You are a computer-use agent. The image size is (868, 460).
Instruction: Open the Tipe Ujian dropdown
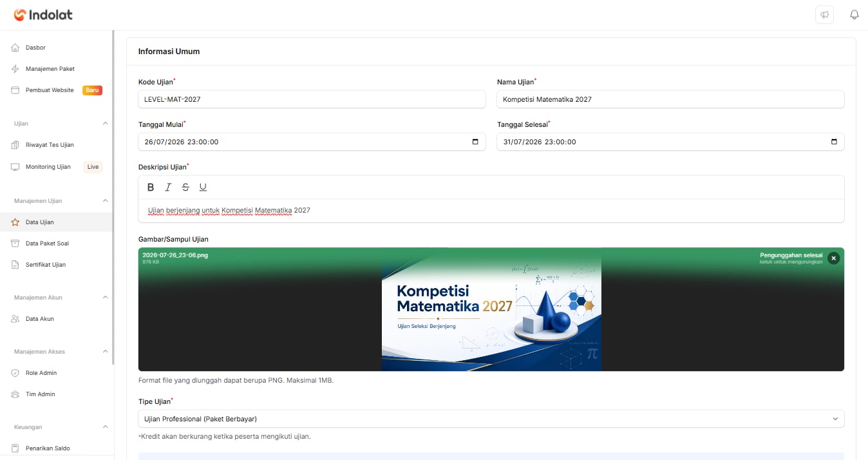491,419
